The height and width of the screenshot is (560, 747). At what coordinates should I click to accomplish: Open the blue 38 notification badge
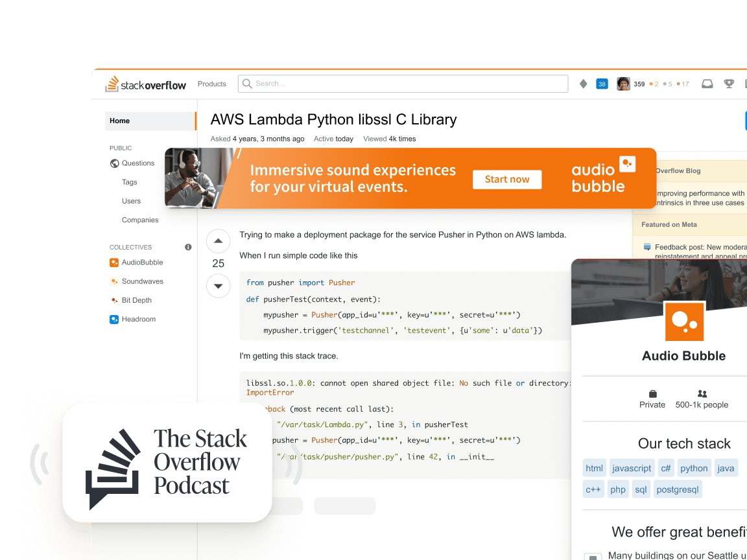point(602,84)
